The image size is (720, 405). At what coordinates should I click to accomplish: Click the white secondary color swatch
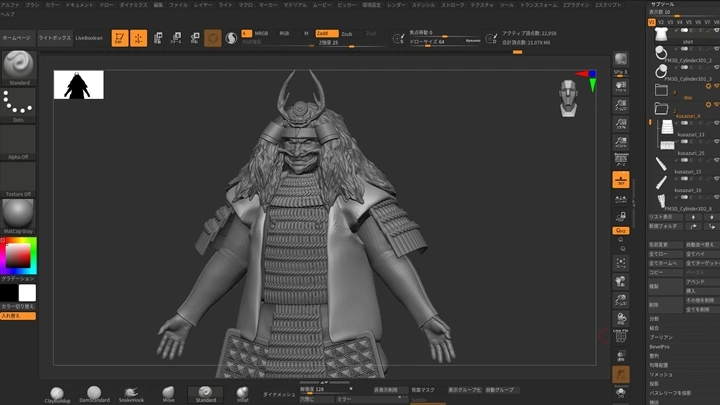tap(27, 293)
